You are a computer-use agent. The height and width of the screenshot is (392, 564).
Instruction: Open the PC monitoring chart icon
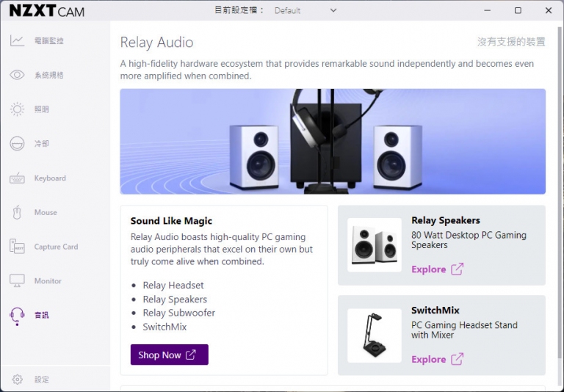click(x=17, y=40)
